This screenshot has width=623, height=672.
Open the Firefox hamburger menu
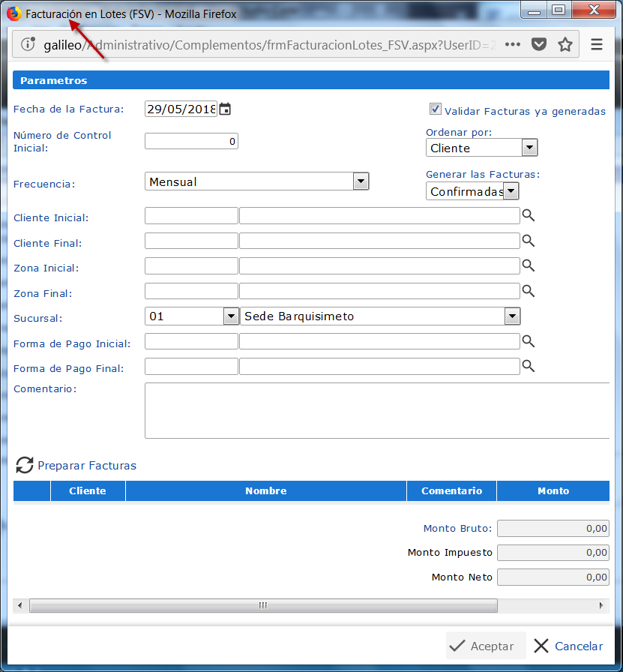(597, 44)
